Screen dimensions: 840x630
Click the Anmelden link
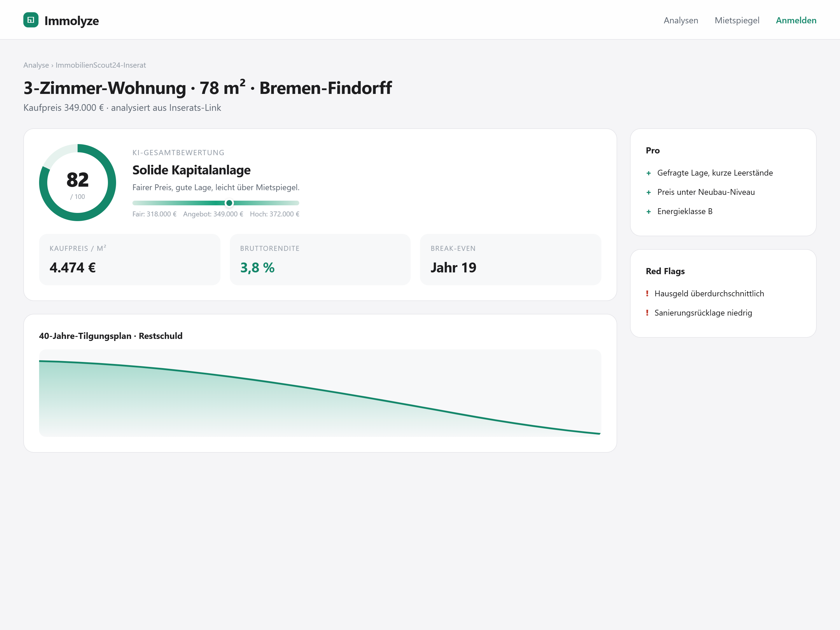click(796, 20)
